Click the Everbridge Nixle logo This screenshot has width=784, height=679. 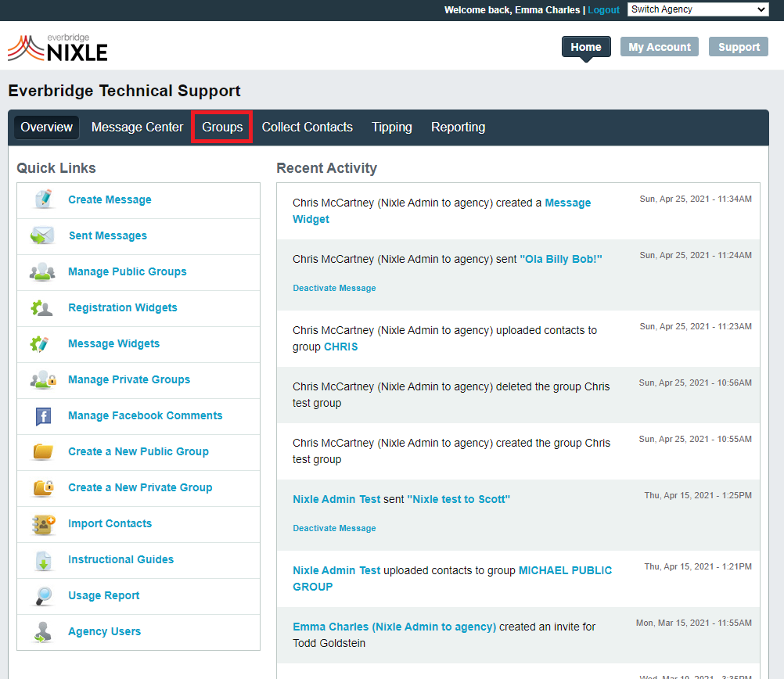(58, 48)
